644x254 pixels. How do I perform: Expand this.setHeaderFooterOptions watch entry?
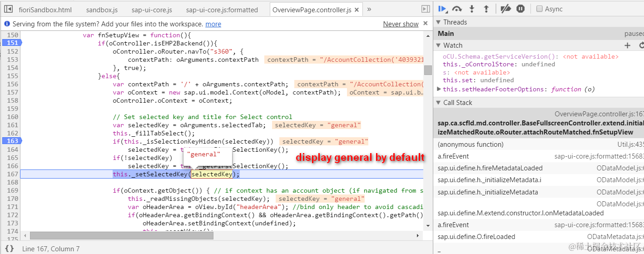pyautogui.click(x=439, y=89)
